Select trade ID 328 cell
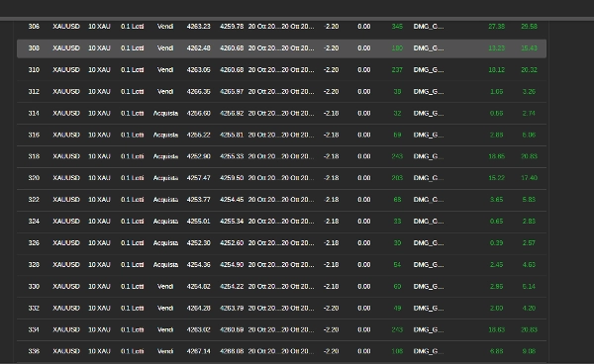594x364 pixels. click(x=34, y=265)
